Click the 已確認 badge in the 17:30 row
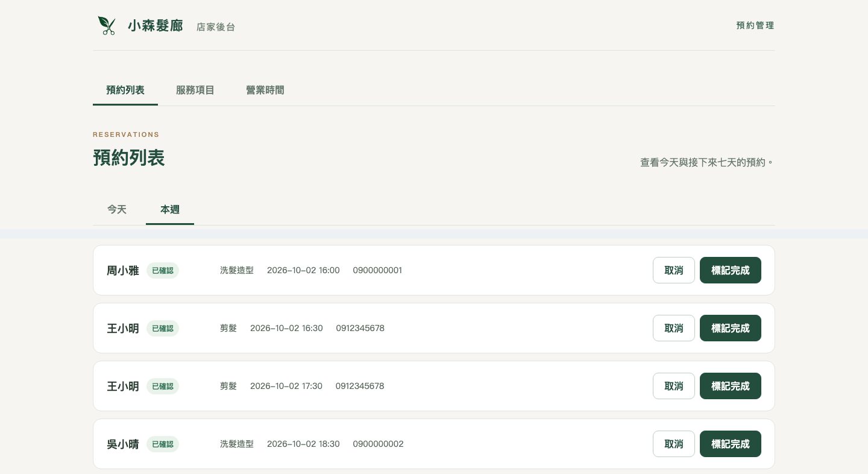Viewport: 868px width, 474px height. coord(163,386)
